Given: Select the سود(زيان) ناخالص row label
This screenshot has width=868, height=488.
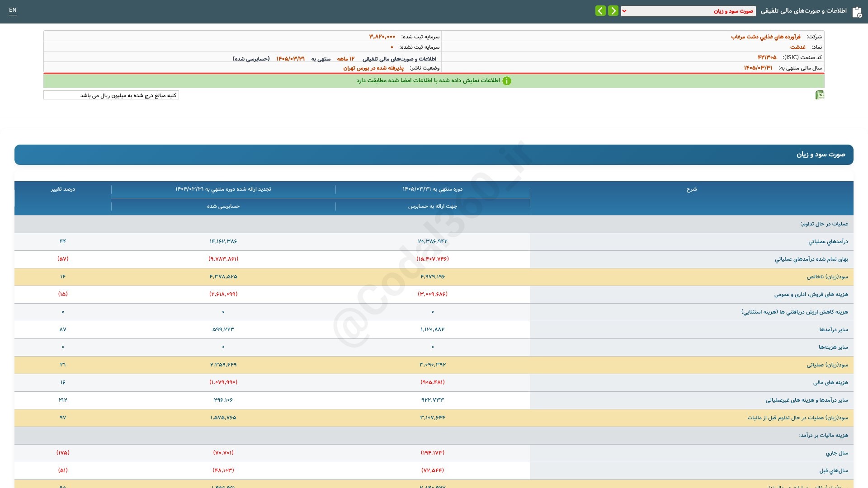Looking at the screenshot, I should pyautogui.click(x=827, y=277).
